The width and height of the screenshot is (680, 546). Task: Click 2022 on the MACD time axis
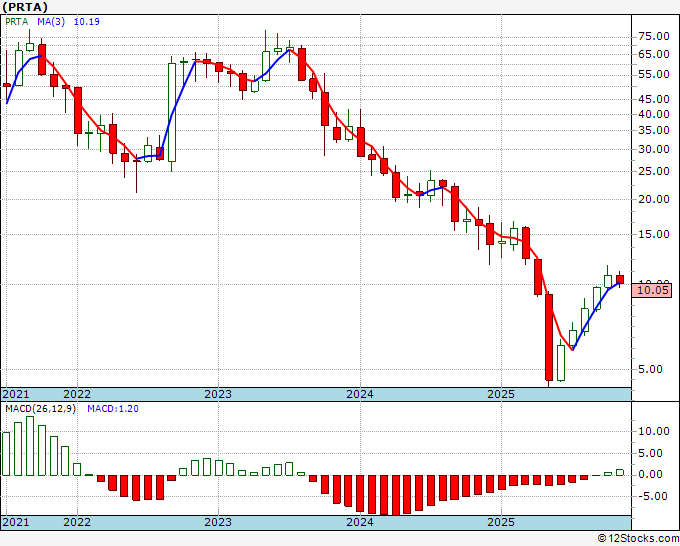point(77,522)
